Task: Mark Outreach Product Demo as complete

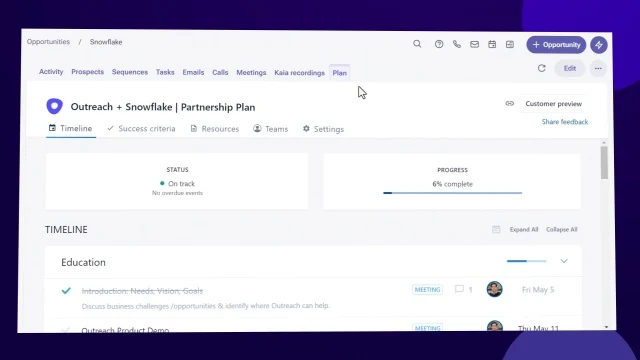Action: 66,329
